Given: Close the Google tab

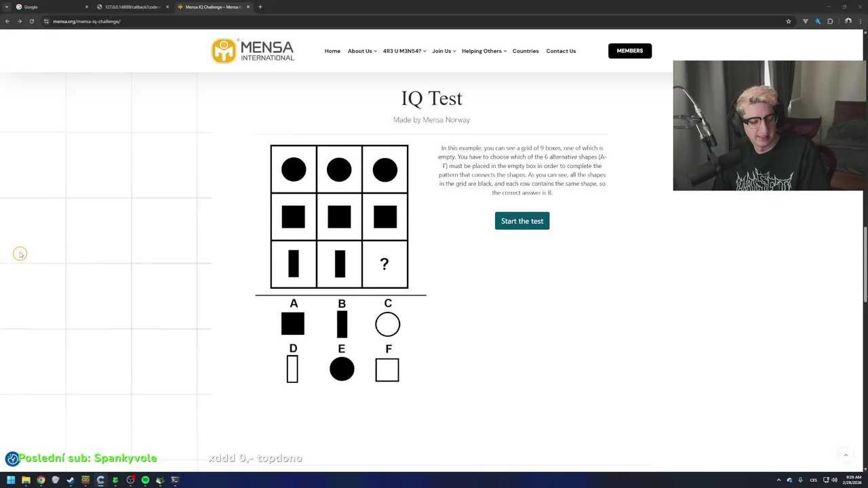Looking at the screenshot, I should pos(87,7).
